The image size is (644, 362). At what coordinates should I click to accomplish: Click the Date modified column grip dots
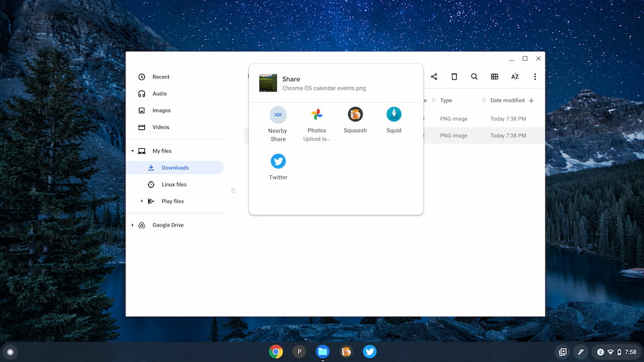(x=484, y=100)
